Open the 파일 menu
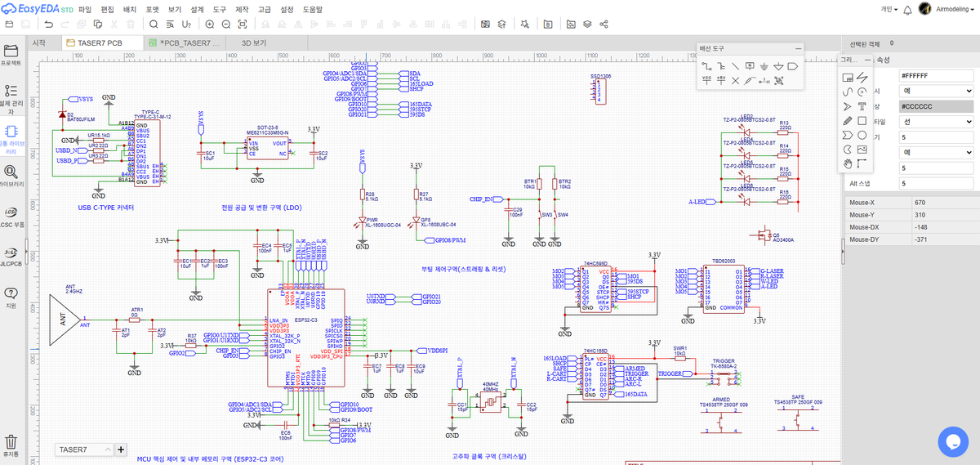Image resolution: width=980 pixels, height=465 pixels. pos(84,8)
